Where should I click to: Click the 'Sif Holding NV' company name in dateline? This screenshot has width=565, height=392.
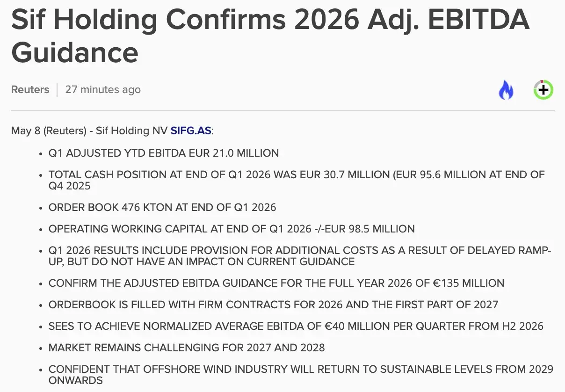(x=131, y=131)
